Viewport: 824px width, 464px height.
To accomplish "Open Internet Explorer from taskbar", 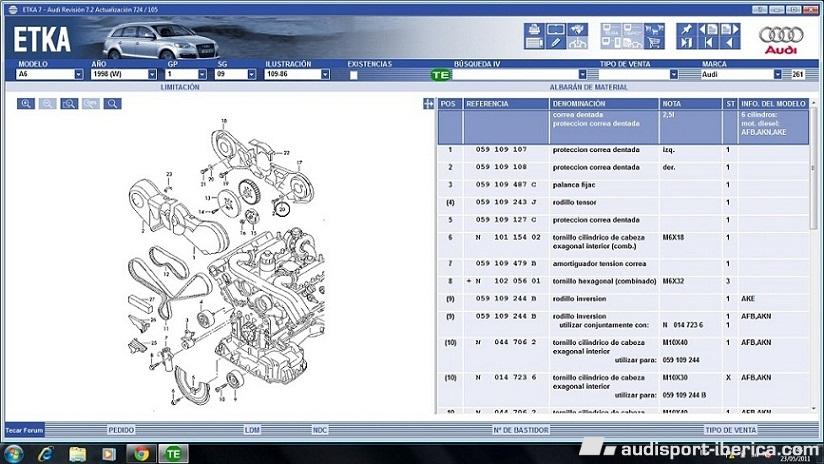I will [46, 453].
